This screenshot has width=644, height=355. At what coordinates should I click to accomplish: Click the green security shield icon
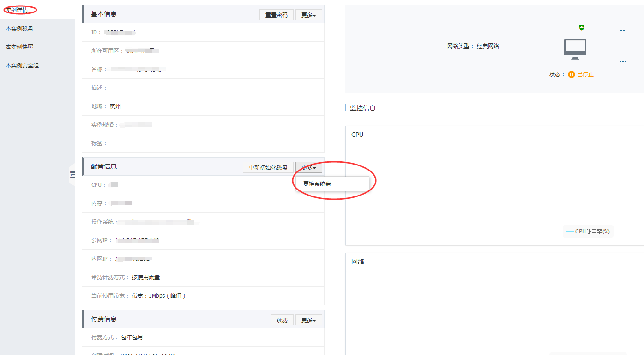582,28
